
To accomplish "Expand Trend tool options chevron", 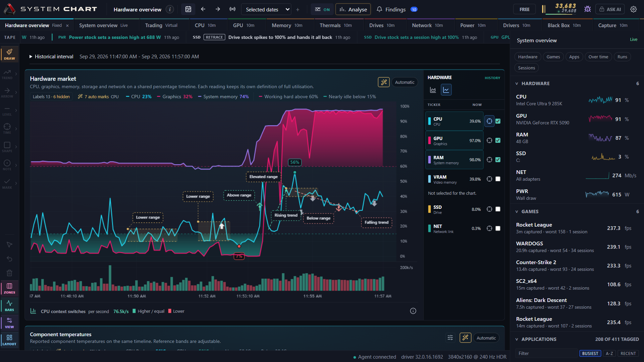I will 16,74.
